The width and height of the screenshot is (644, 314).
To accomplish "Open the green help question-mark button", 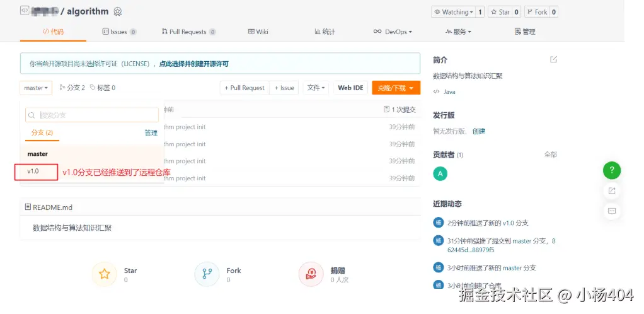I will tap(612, 170).
